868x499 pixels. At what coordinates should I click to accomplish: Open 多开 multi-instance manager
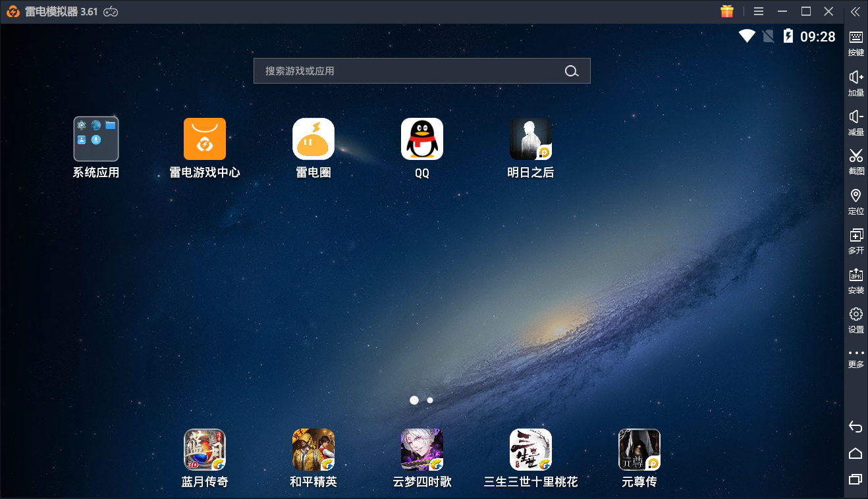click(x=855, y=240)
